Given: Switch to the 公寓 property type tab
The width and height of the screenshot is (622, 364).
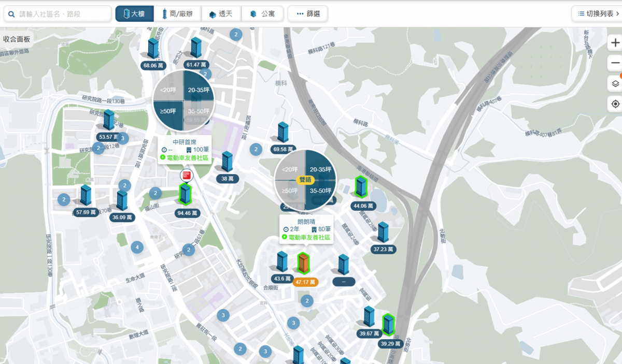Looking at the screenshot, I should click(x=262, y=13).
